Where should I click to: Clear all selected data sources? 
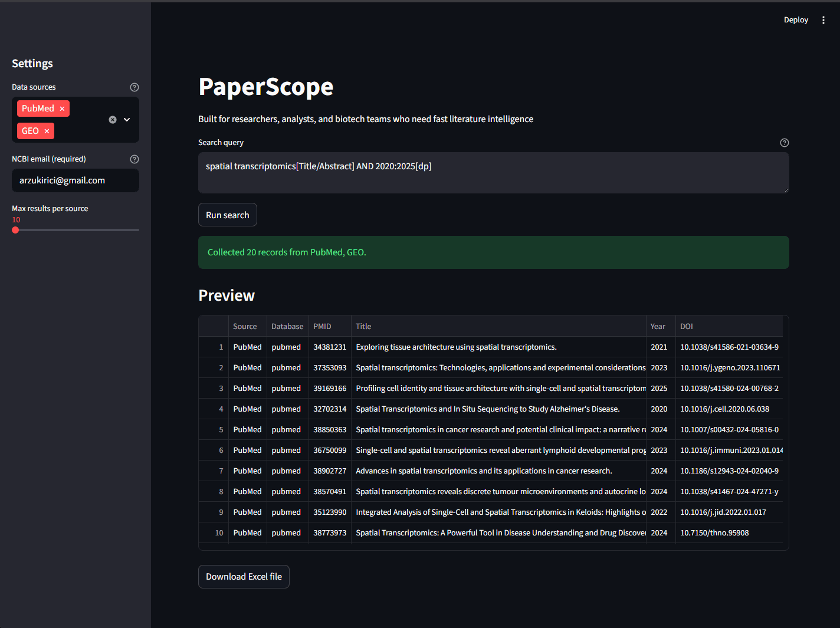[113, 119]
